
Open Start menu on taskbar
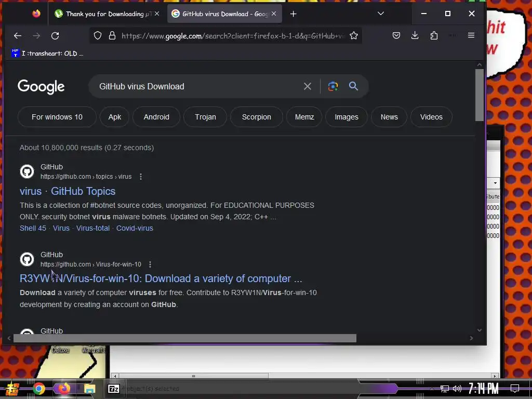point(12,389)
